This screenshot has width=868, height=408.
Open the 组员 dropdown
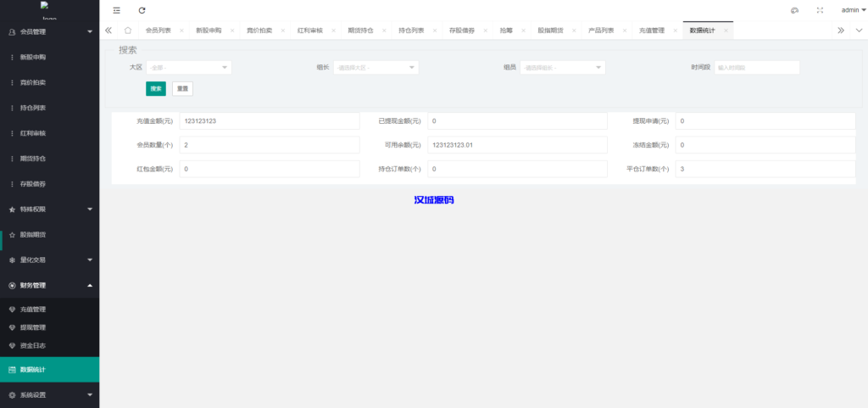click(562, 67)
